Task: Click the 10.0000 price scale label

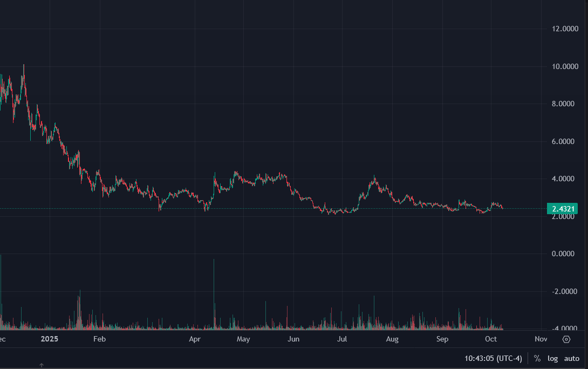Action: tap(563, 66)
